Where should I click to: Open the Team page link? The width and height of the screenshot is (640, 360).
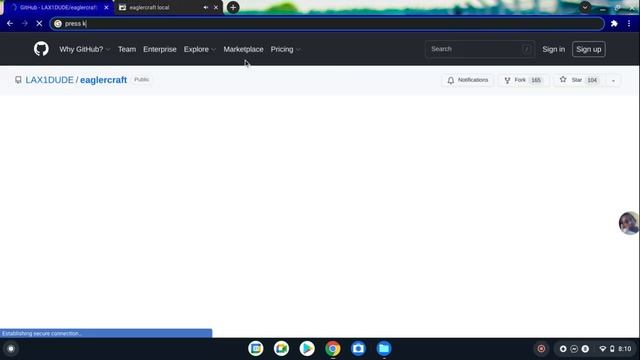[x=127, y=49]
